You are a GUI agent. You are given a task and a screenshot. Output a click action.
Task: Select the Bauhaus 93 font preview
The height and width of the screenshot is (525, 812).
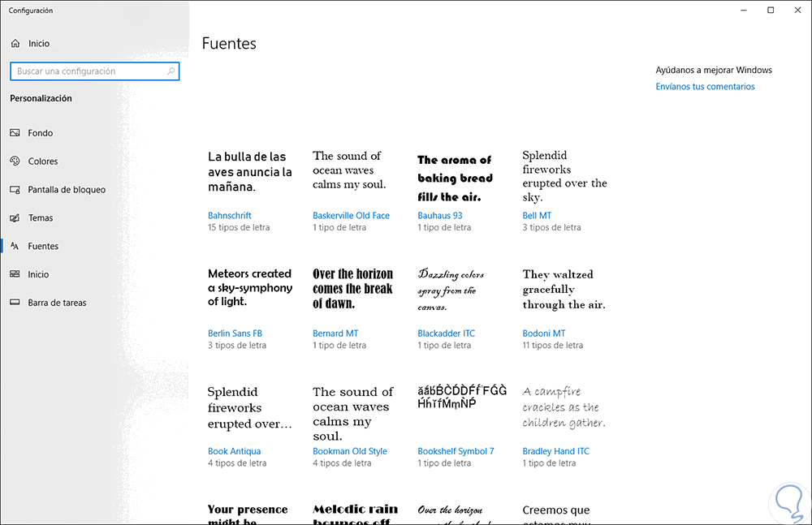[455, 179]
